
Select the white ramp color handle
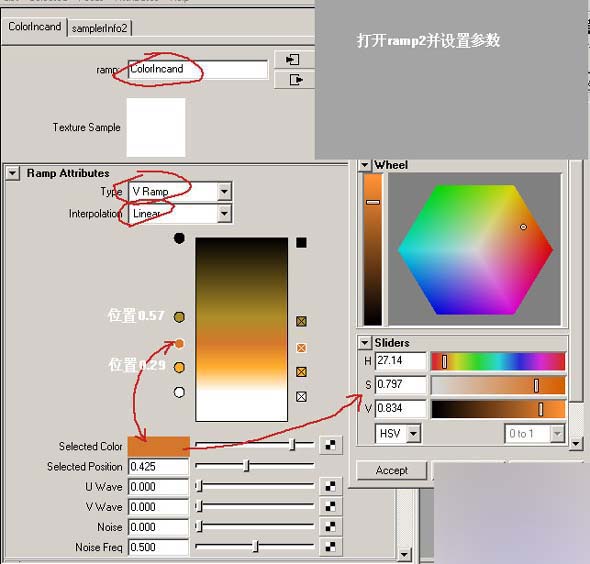(x=179, y=392)
